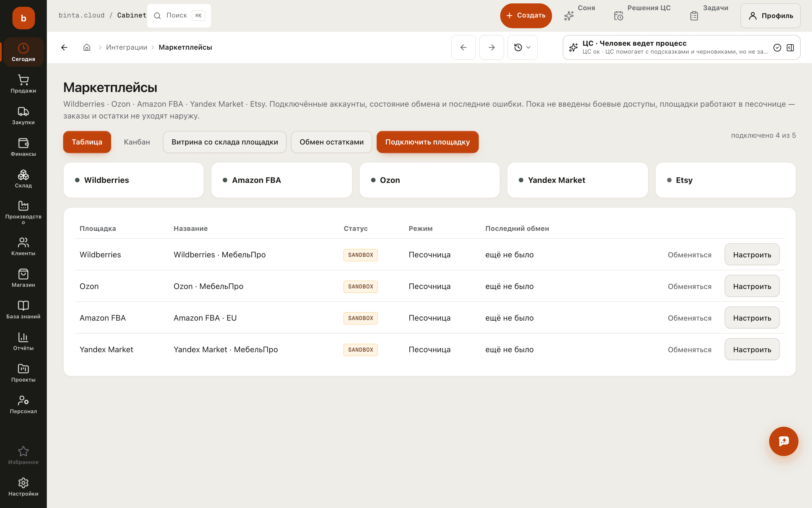
Task: Click the orange binta logo
Action: pos(23,18)
